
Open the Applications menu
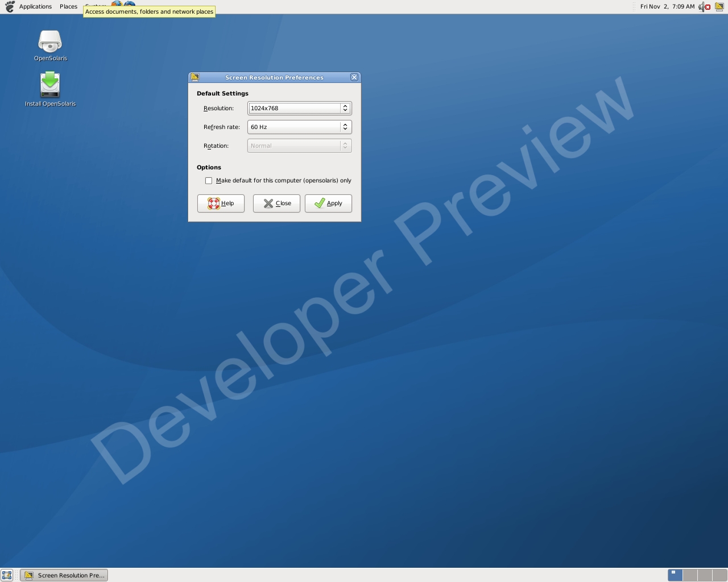coord(35,7)
